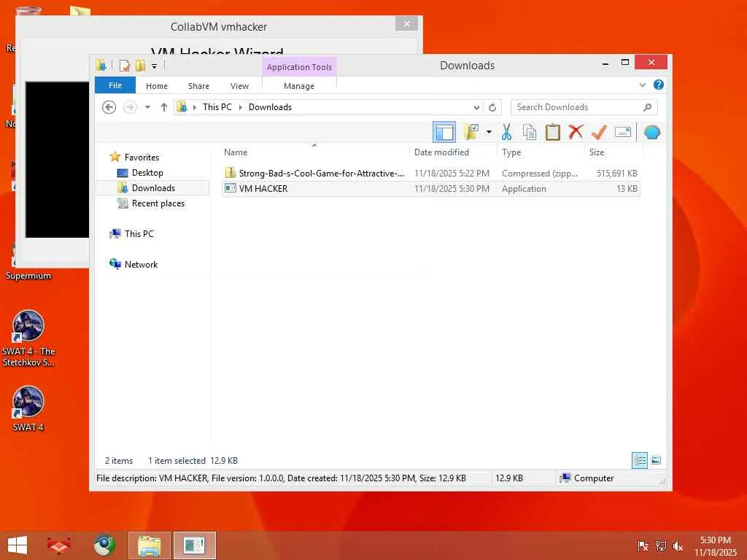Click the Forward navigation arrow
The image size is (747, 560).
click(130, 107)
